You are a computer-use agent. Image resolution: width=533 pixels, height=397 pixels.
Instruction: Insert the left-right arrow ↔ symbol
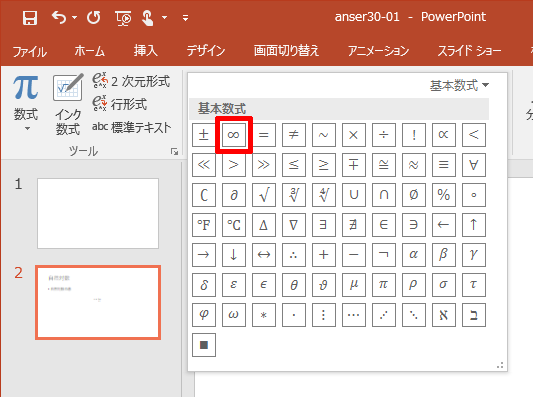pos(263,255)
